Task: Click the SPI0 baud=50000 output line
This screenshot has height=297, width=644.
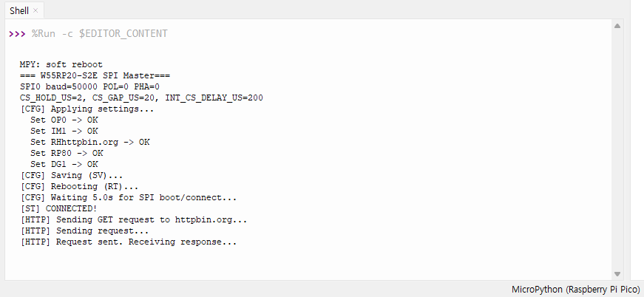Action: [x=89, y=86]
